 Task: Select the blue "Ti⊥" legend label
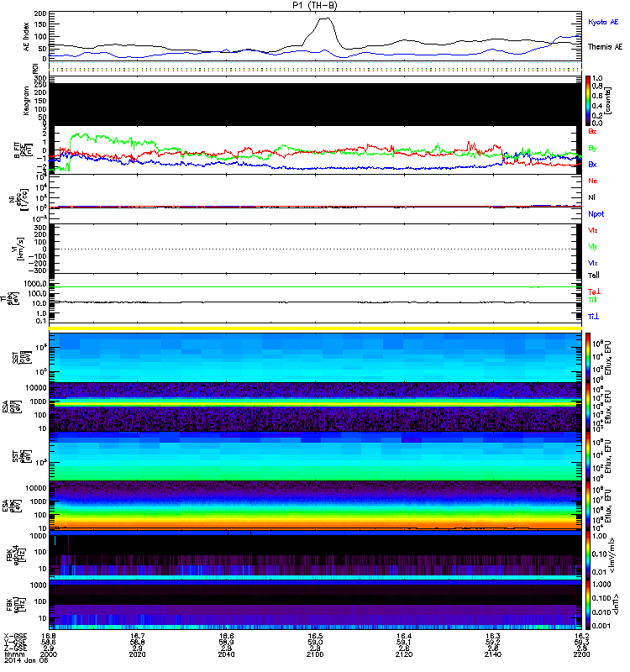tap(593, 317)
